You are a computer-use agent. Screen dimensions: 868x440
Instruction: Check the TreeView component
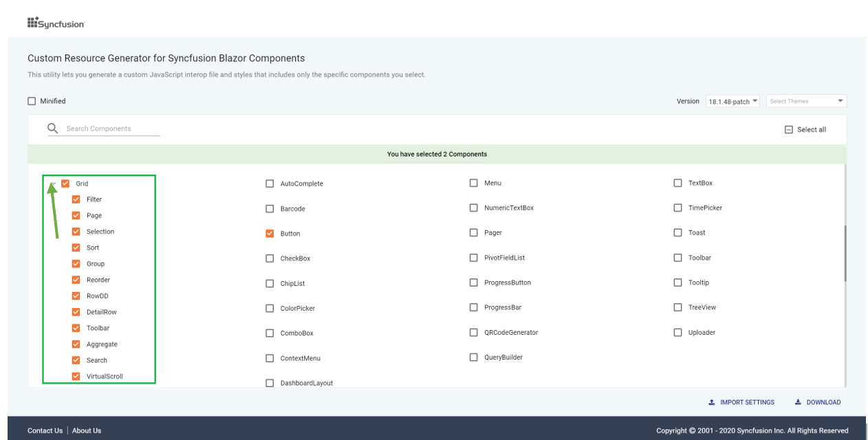tap(678, 307)
